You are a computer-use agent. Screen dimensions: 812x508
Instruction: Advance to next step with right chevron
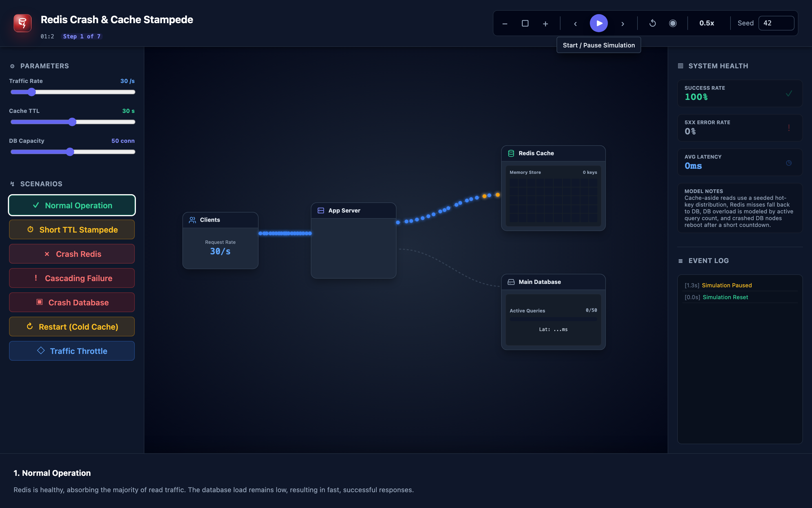click(x=623, y=23)
